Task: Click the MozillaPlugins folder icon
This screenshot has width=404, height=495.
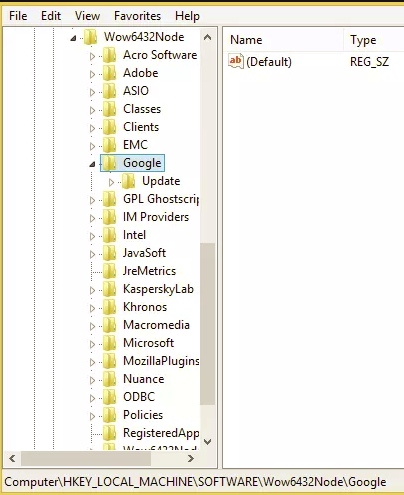Action: coord(109,361)
